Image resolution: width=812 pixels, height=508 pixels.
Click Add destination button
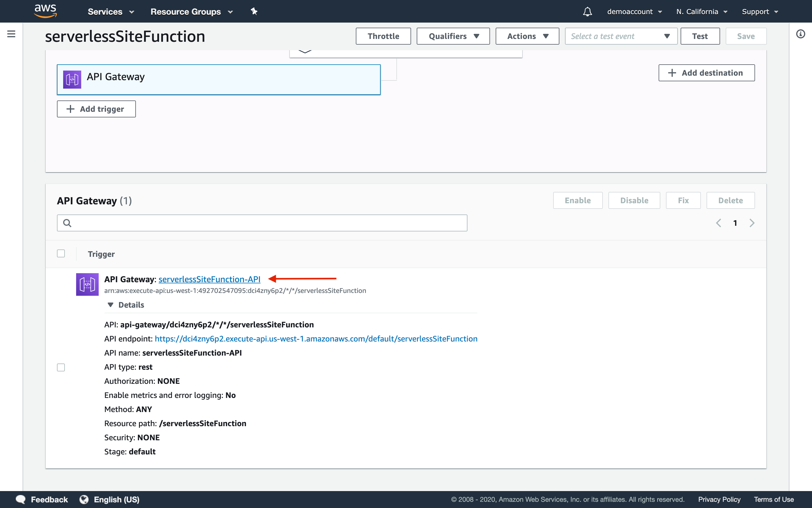tap(707, 73)
